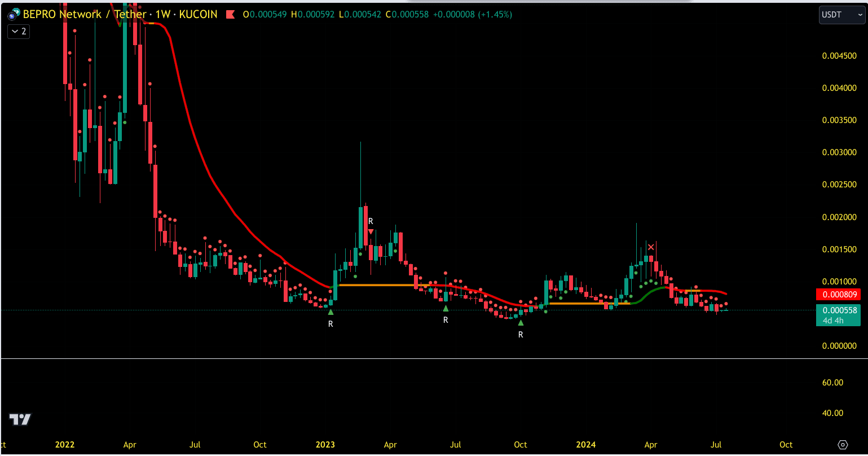Click the 2023 label on the time axis

pos(325,445)
